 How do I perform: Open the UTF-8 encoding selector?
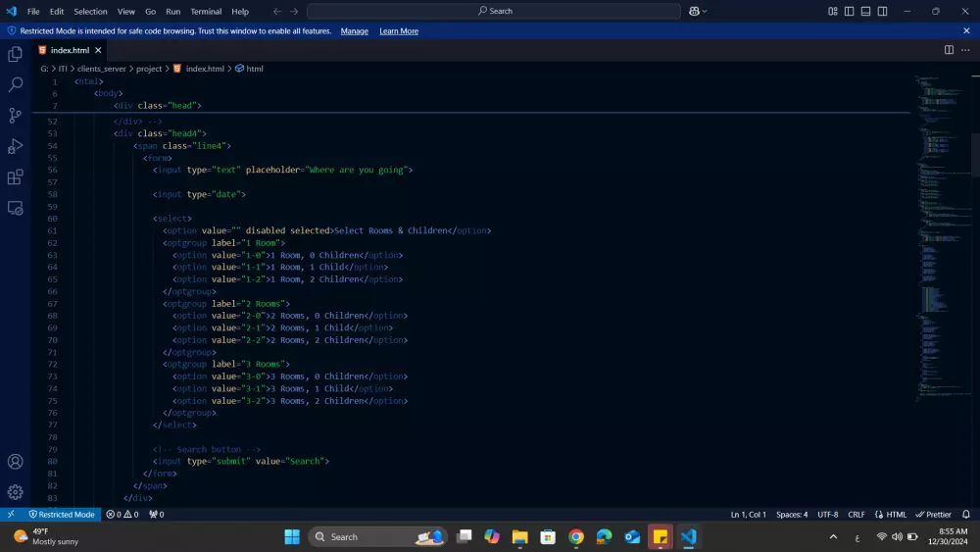(x=828, y=515)
